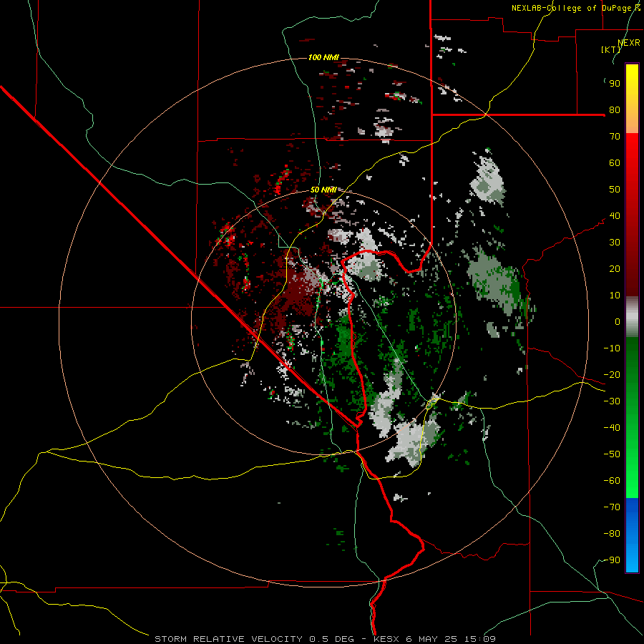Click the KESX radar site identifier

pyautogui.click(x=386, y=639)
